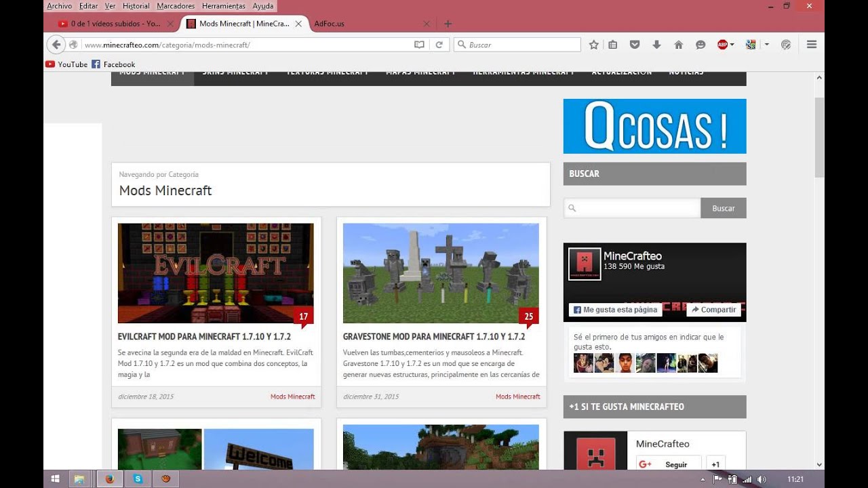Open the Ver menu
Viewport: 868px width, 488px height.
pos(110,6)
